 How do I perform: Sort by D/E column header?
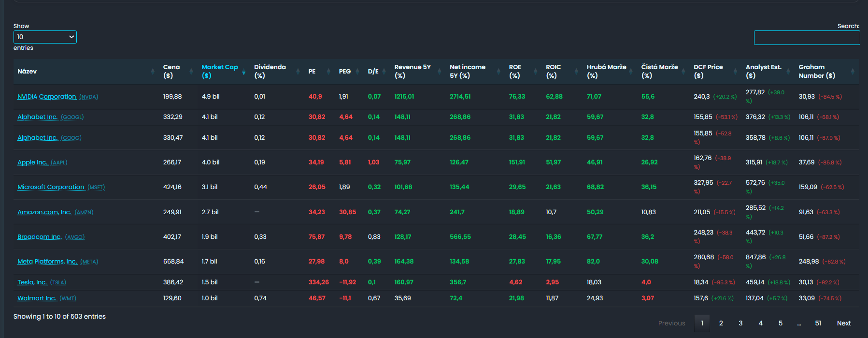click(377, 72)
